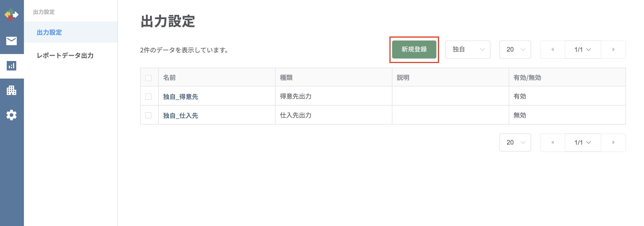Go to previous page using top left arrow

click(552, 50)
